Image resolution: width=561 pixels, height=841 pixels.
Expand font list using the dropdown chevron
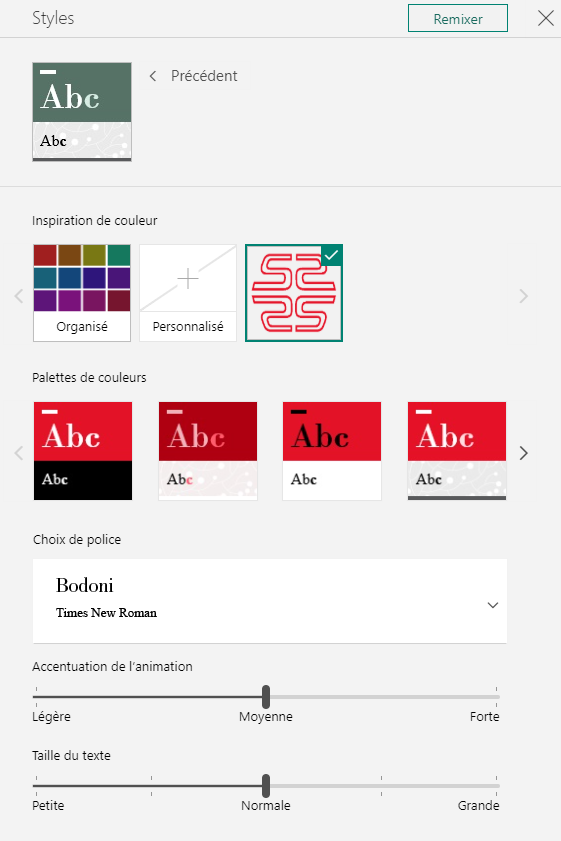(492, 605)
